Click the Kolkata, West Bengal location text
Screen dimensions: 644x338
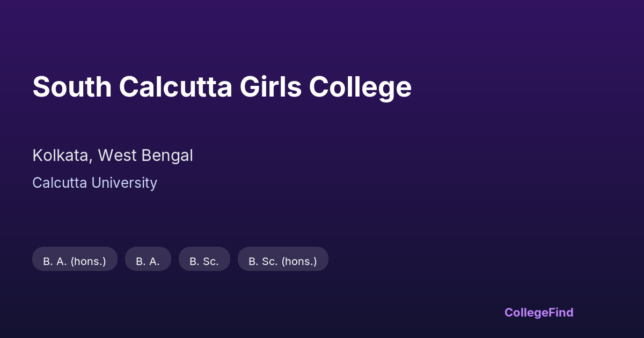click(113, 156)
